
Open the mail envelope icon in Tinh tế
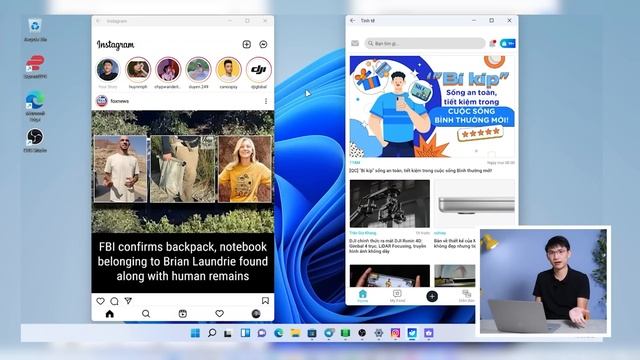pos(355,43)
